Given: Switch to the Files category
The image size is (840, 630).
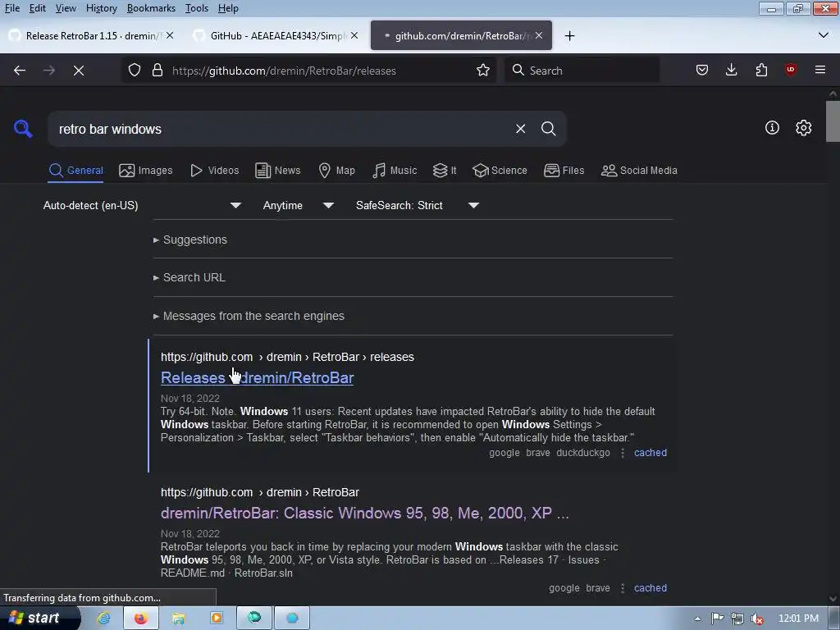Looking at the screenshot, I should (x=564, y=171).
